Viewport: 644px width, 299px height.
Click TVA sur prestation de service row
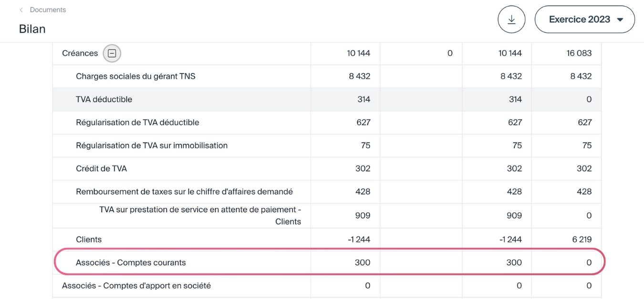[200, 215]
